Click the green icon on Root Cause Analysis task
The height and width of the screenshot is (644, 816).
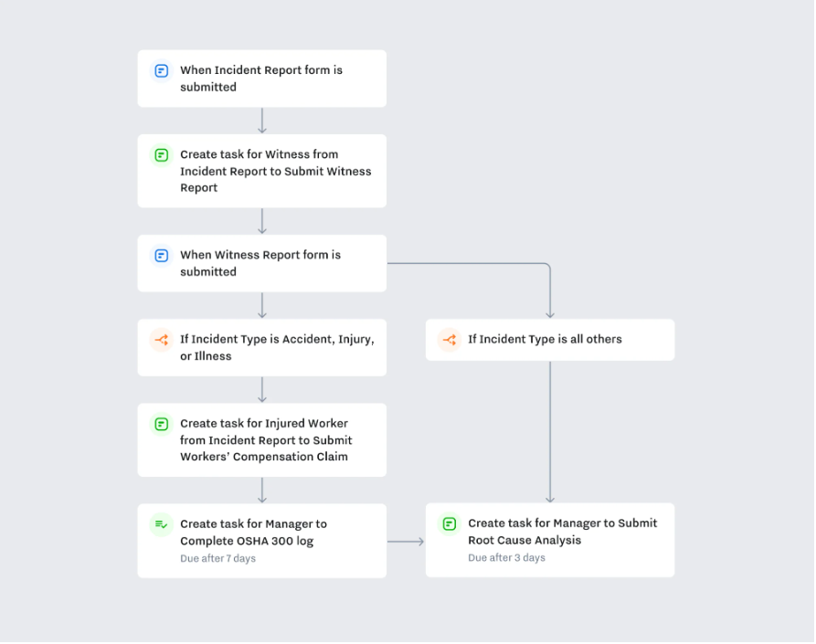click(449, 523)
